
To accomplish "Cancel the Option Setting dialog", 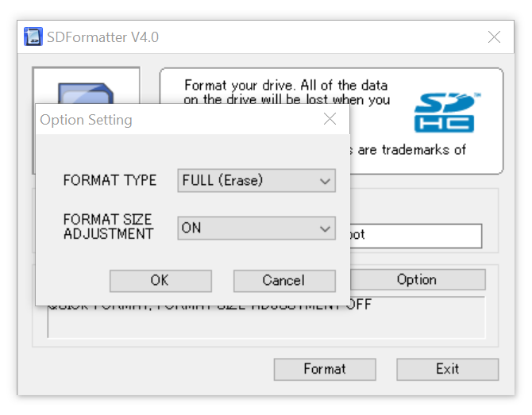I will pyautogui.click(x=283, y=280).
